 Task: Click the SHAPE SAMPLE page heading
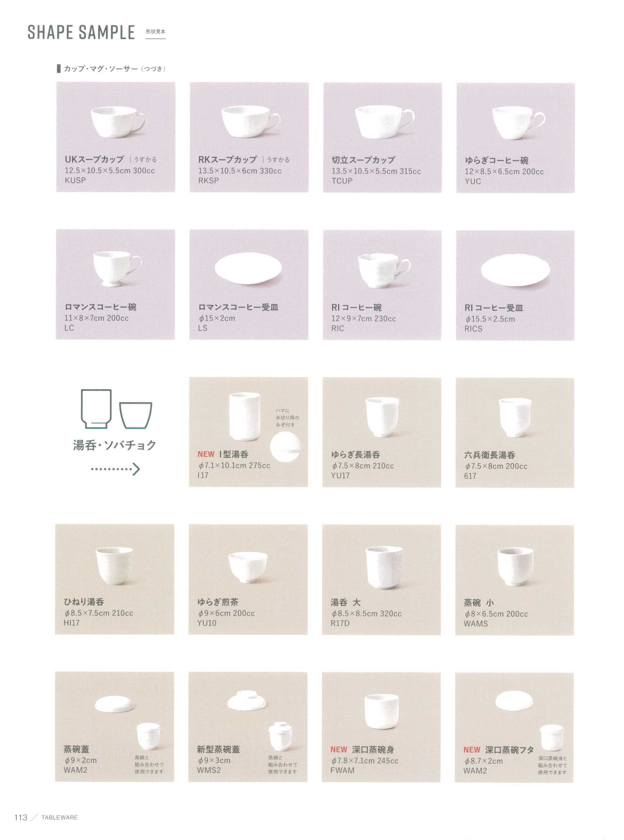(81, 32)
